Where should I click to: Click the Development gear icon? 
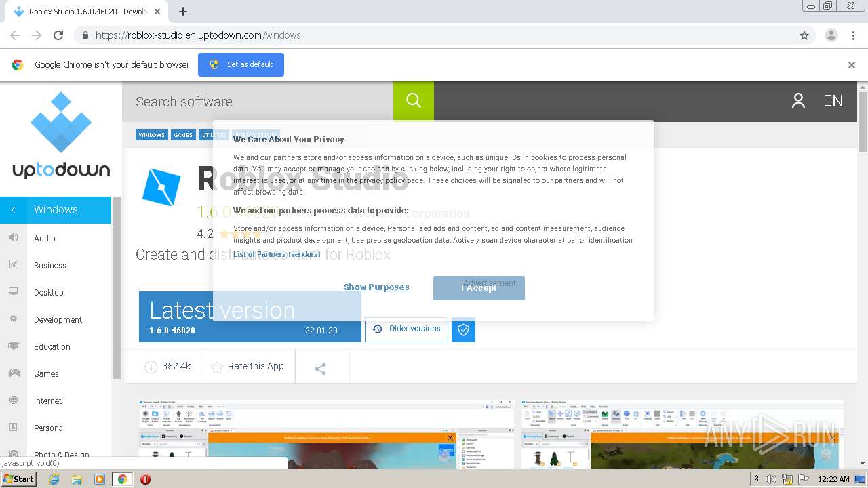(x=14, y=319)
